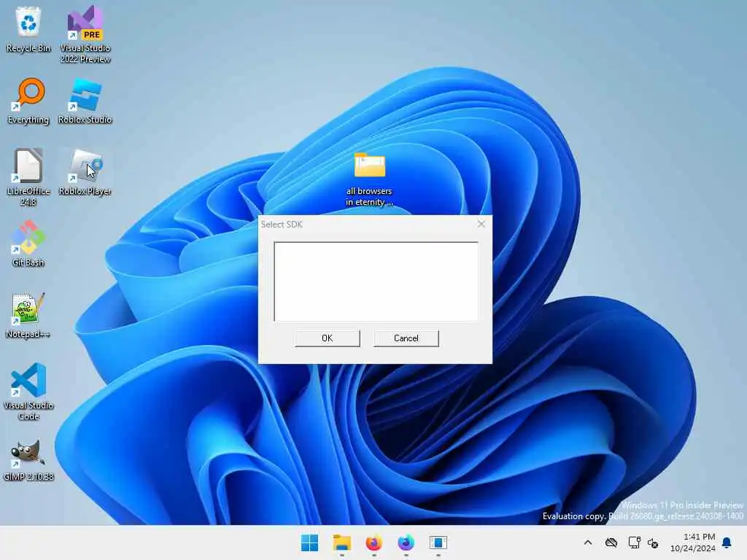Image resolution: width=747 pixels, height=560 pixels.
Task: Select the Visual Studio Code shortcut
Action: click(28, 392)
